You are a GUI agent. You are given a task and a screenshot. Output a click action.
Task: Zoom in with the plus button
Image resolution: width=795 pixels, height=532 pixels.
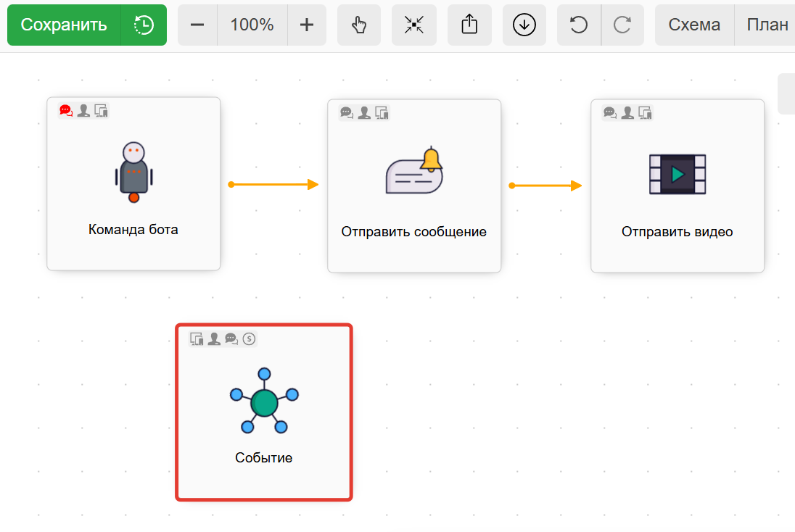(307, 25)
